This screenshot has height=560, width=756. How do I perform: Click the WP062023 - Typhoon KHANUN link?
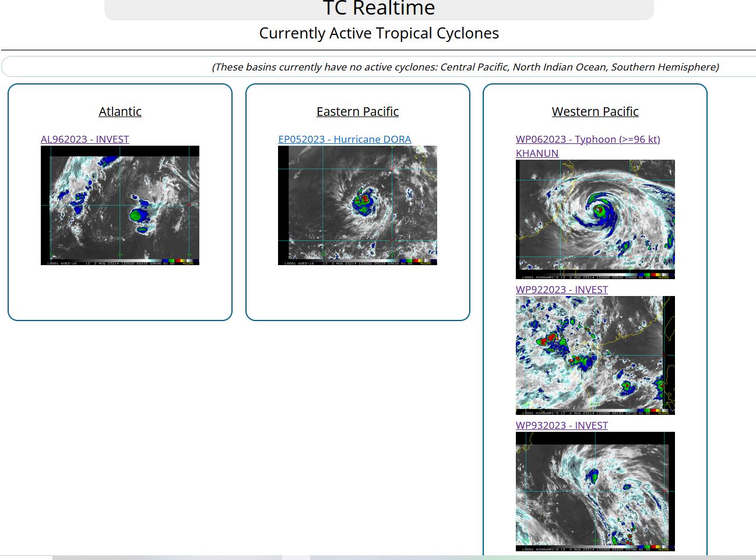pyautogui.click(x=588, y=139)
